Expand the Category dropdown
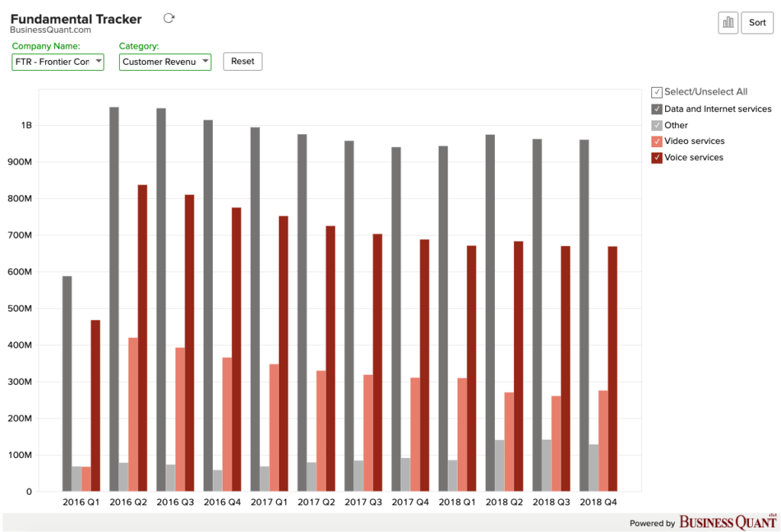 point(165,62)
